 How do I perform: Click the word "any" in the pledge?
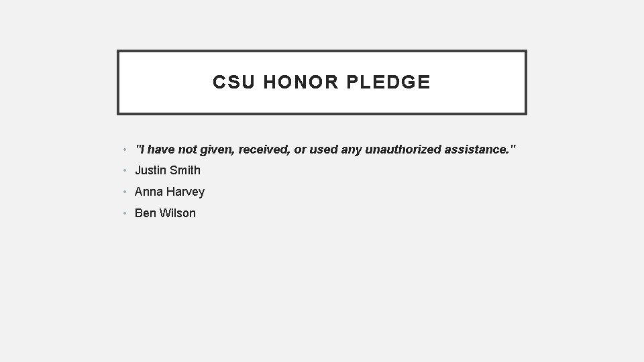352,149
